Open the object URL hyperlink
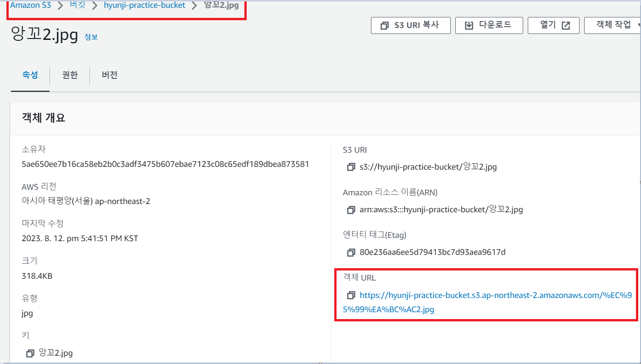 click(488, 302)
